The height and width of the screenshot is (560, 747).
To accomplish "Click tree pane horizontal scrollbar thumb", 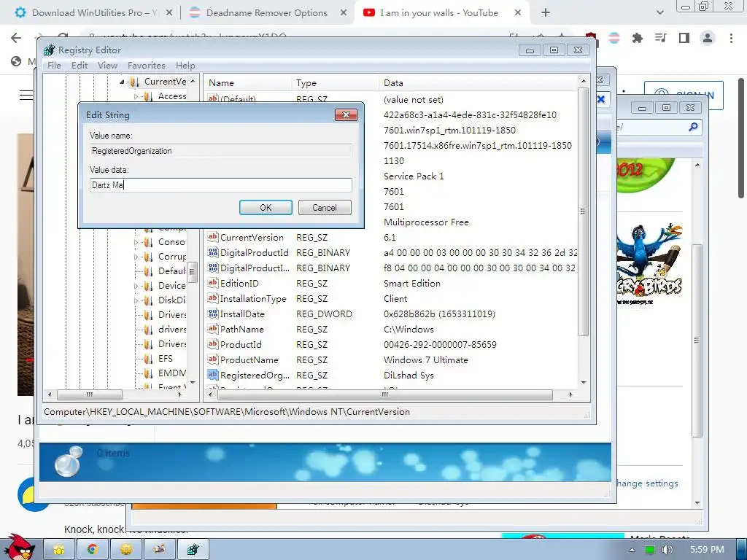I will point(89,394).
